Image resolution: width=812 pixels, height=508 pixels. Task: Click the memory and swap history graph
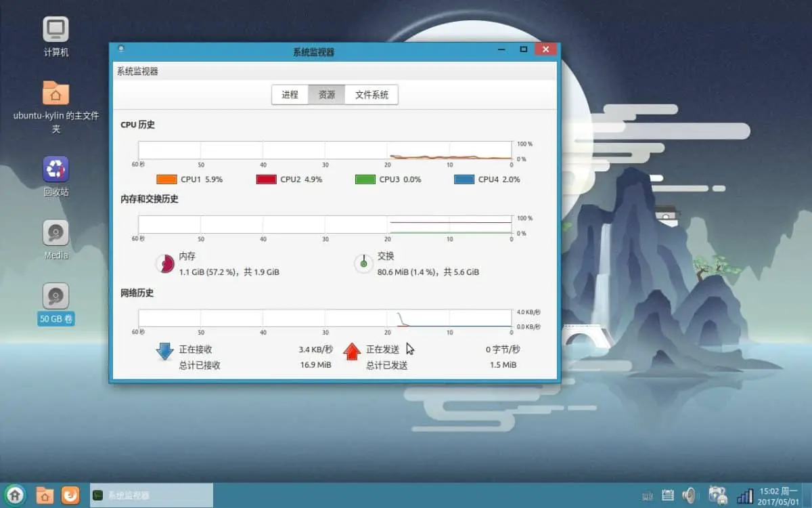[325, 225]
